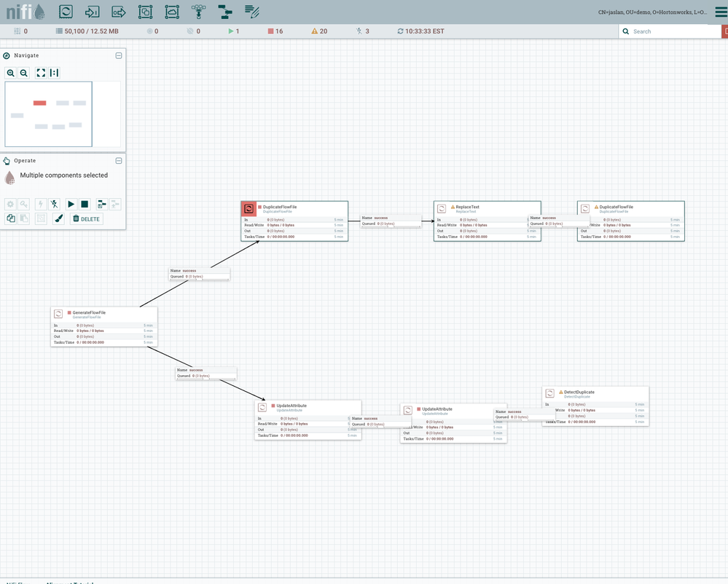Select the Funnel icon in the component toolbar
728x584 pixels.
tap(197, 12)
